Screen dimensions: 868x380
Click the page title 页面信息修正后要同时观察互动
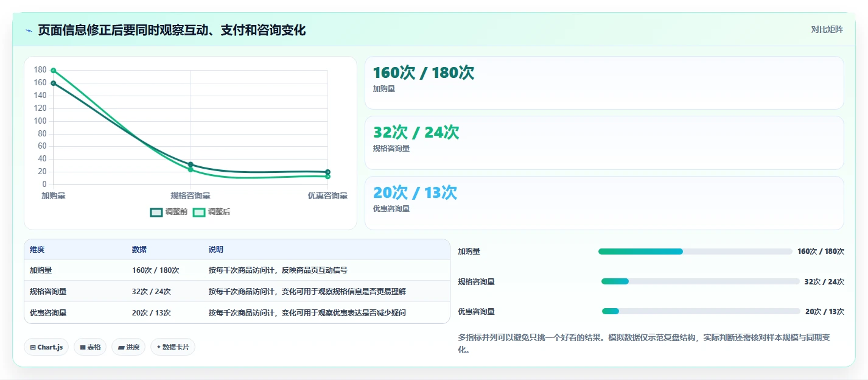172,30
